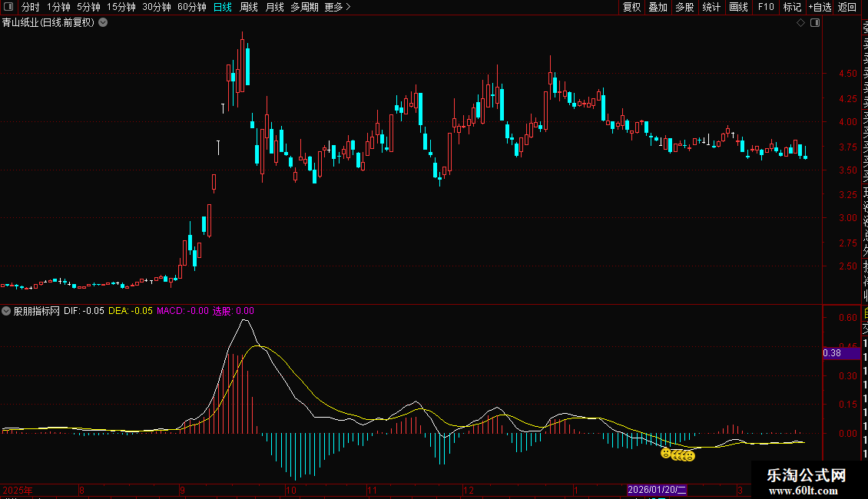Switch to the 月线 monthly chart
The image size is (868, 499).
[274, 7]
